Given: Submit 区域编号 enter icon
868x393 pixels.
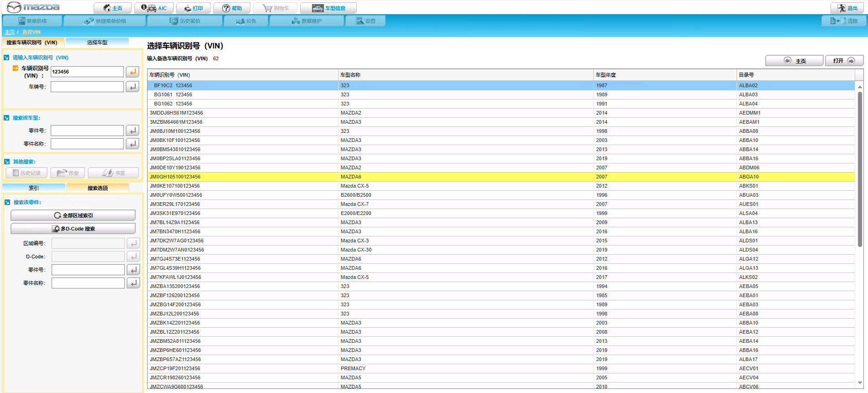Looking at the screenshot, I should point(133,243).
